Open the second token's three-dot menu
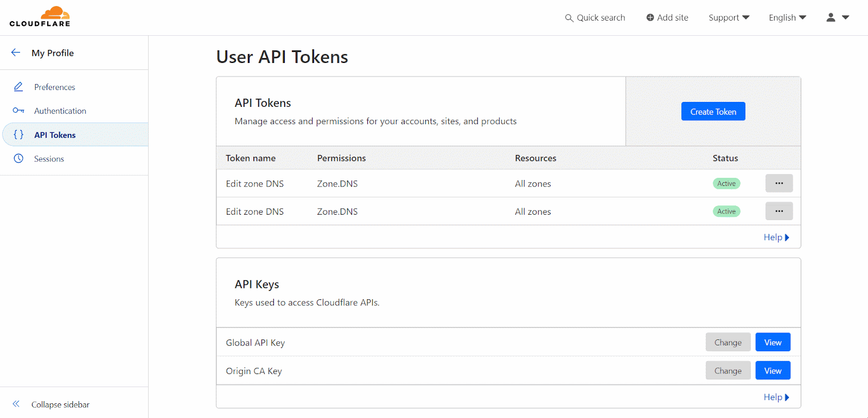This screenshot has height=418, width=868. (778, 211)
